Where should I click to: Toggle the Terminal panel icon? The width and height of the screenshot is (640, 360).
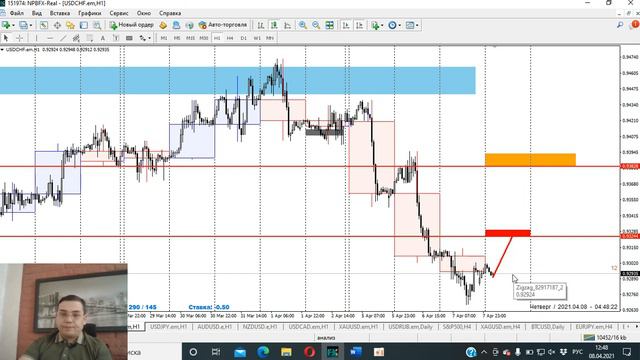(84, 25)
